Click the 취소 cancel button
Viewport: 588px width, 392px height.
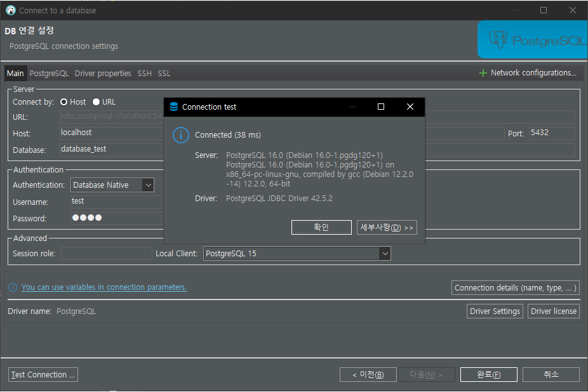(x=551, y=375)
